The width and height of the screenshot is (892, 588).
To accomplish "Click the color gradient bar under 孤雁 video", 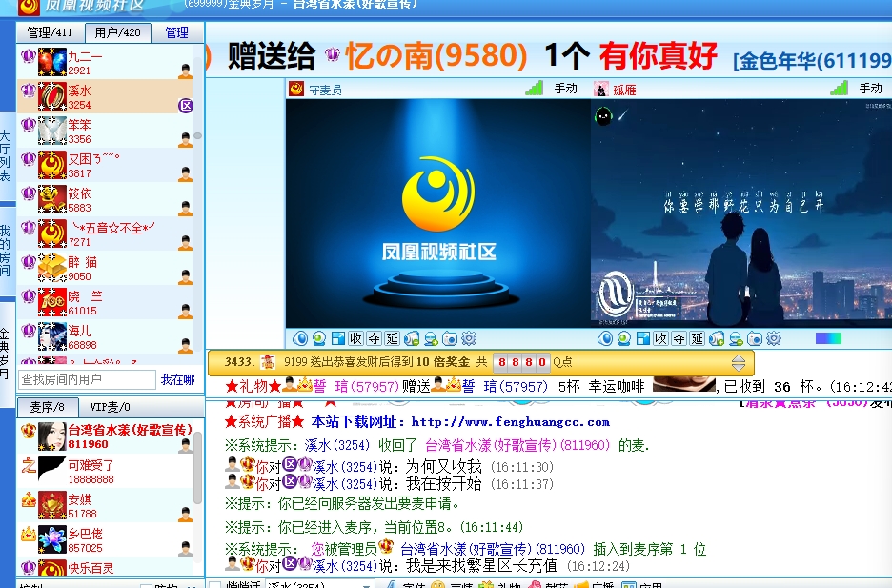I will pos(828,339).
